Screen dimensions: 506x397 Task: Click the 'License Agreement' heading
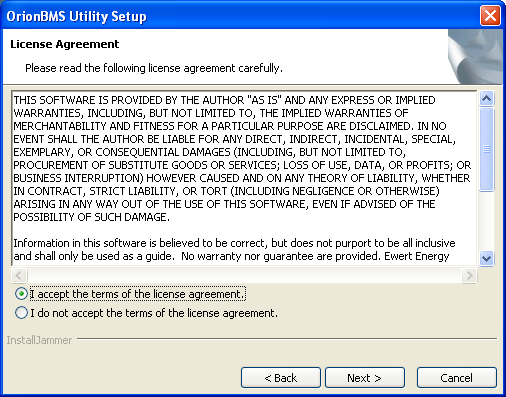[x=65, y=44]
